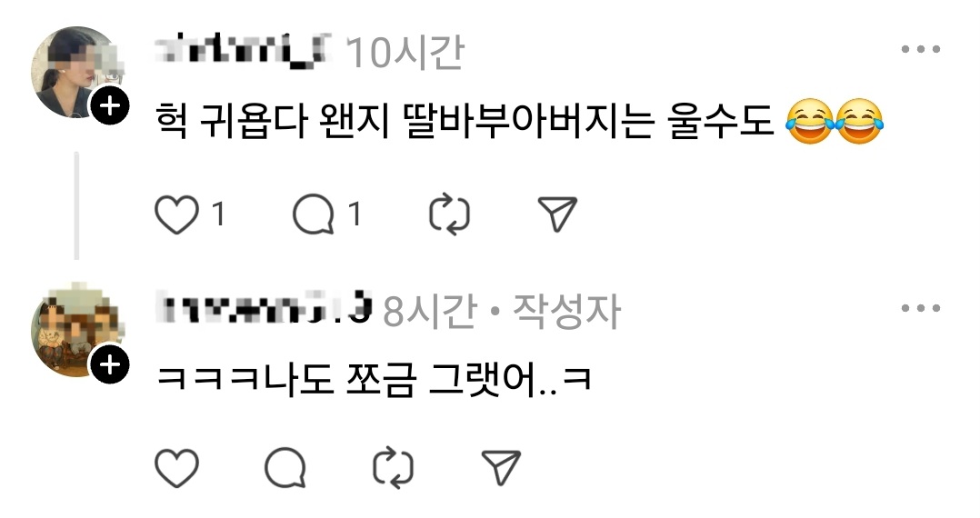Repost the 딸바부아버지 comment
The height and width of the screenshot is (518, 980).
[x=449, y=214]
